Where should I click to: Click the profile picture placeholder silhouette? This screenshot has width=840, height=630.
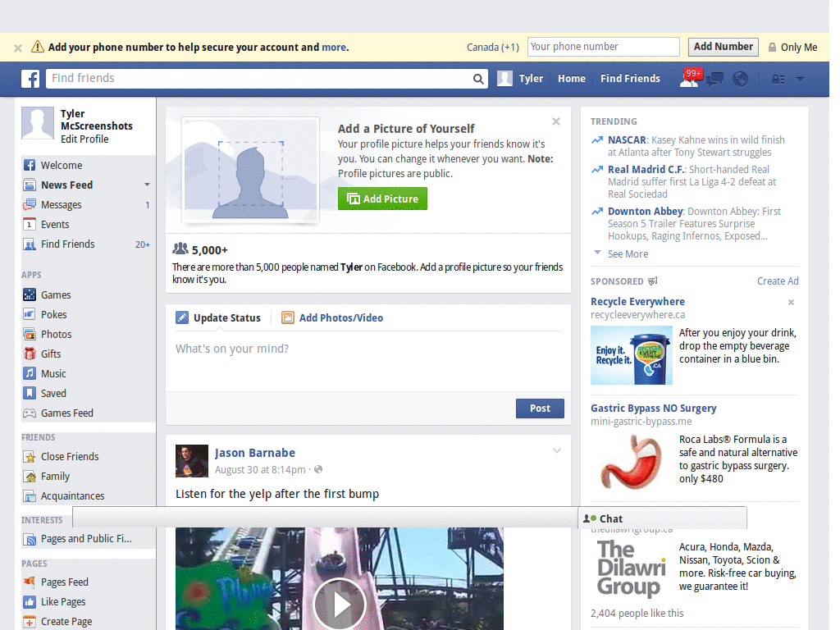251,171
